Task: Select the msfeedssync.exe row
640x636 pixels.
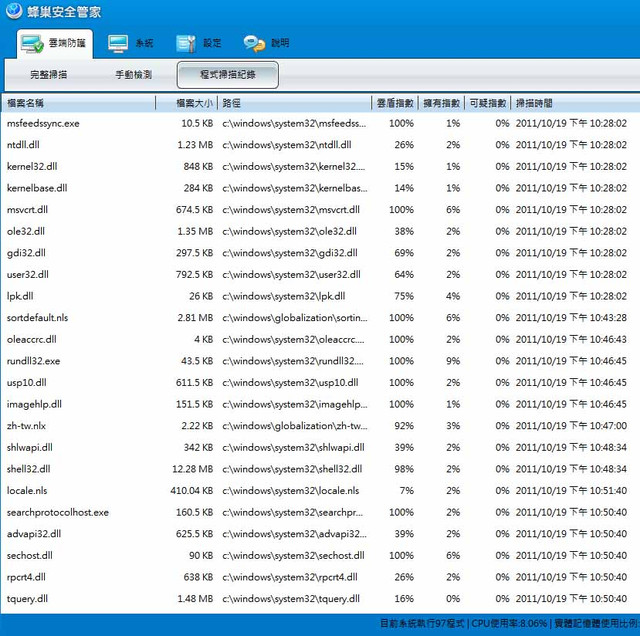Action: pos(320,123)
